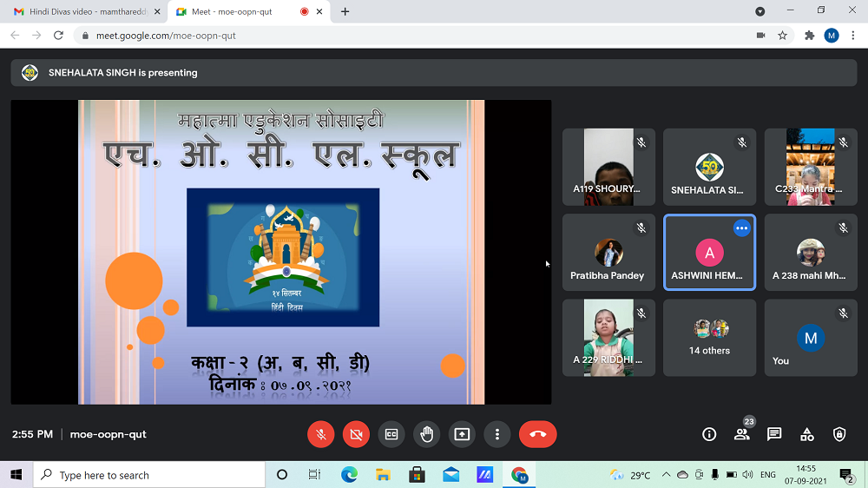Open a new browser tab
868x488 pixels.
pyautogui.click(x=345, y=11)
